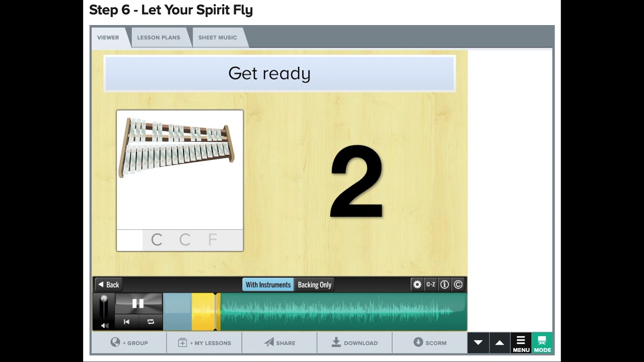Show the info icon details
This screenshot has height=362, width=644.
[x=444, y=285]
